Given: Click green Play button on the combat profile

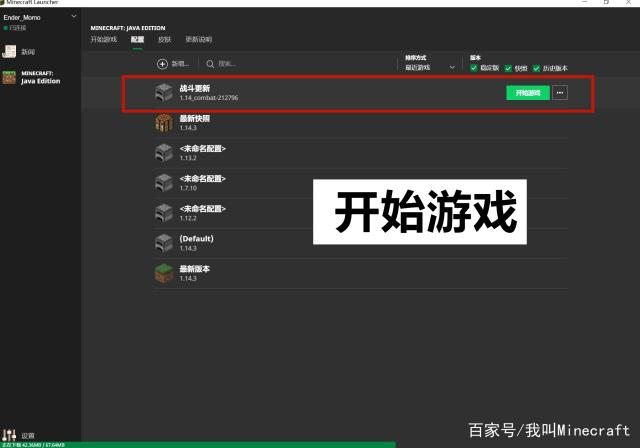Looking at the screenshot, I should [x=528, y=93].
